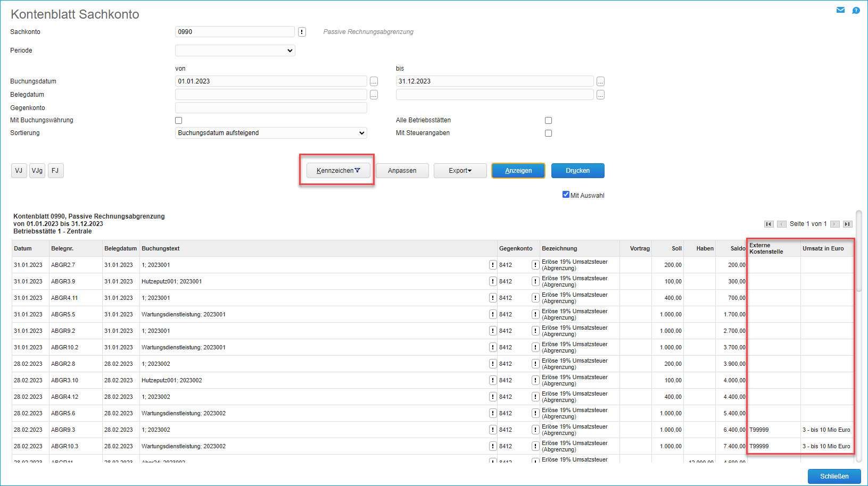Go to previous page icon

coord(782,224)
